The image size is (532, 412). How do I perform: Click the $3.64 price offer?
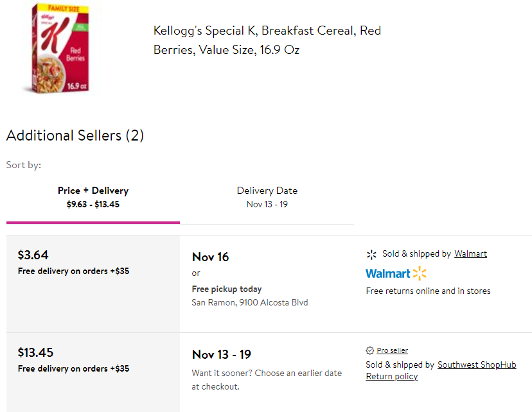pyautogui.click(x=33, y=255)
